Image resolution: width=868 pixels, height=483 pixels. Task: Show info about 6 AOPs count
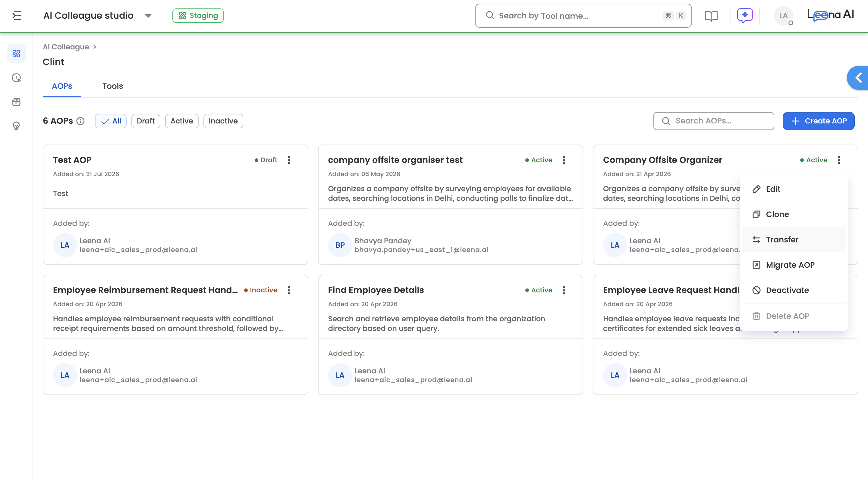click(80, 121)
